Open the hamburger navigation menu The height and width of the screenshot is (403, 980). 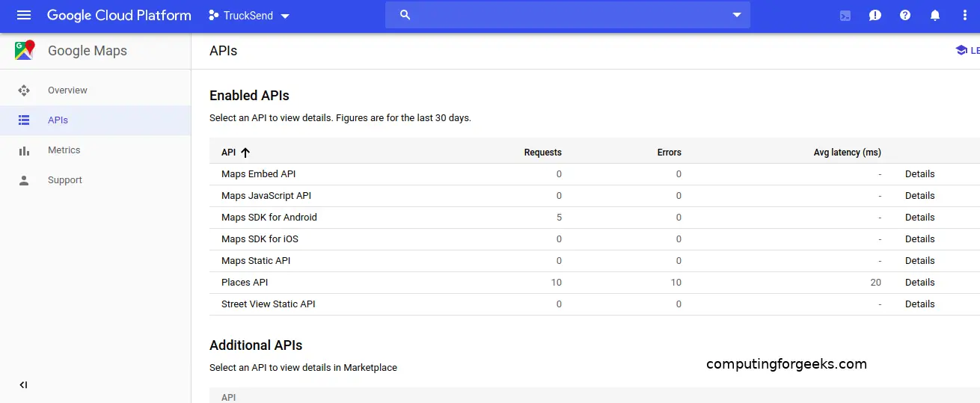click(24, 15)
